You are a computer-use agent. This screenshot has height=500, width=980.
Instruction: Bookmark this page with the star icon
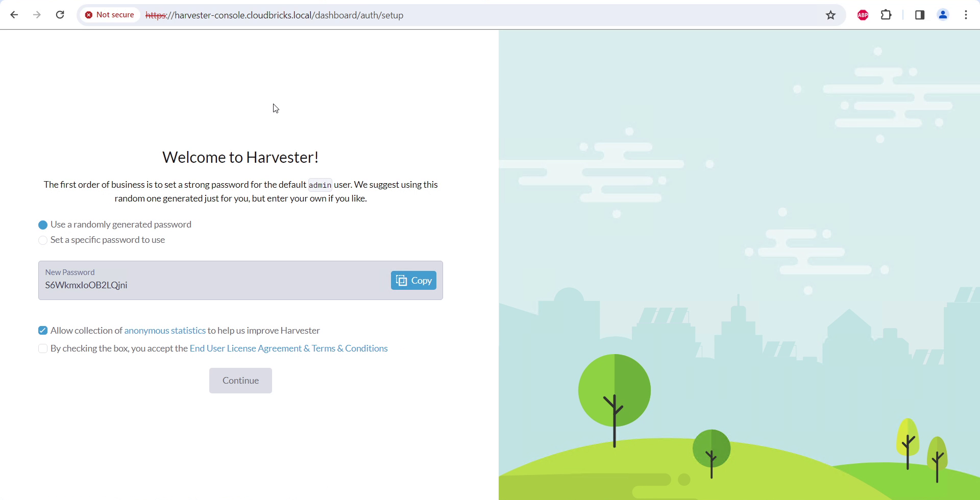click(830, 15)
